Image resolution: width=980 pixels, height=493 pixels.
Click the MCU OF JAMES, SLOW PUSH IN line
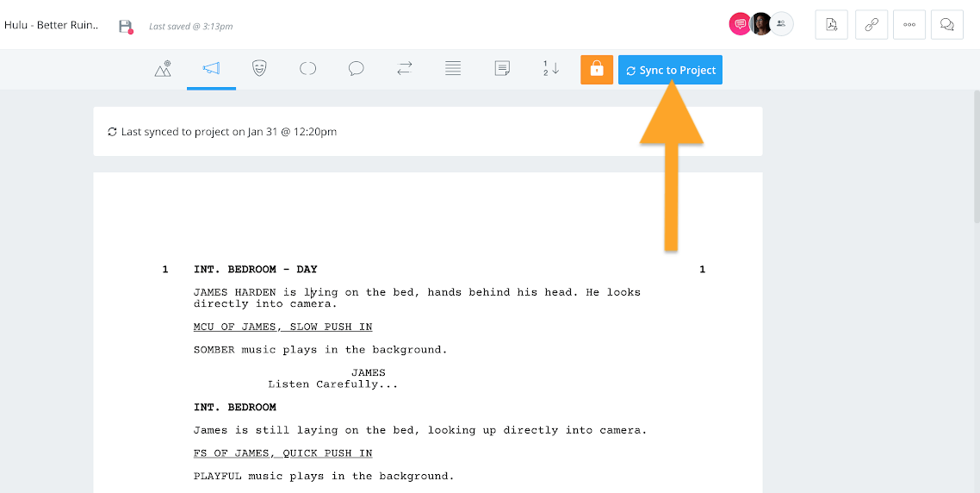[x=283, y=328]
